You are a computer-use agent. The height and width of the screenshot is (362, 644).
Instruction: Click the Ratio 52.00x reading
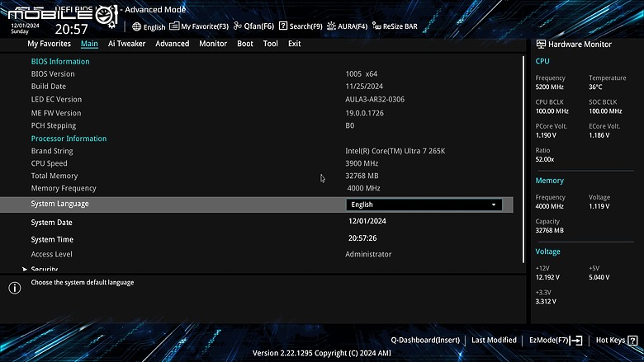pos(545,159)
